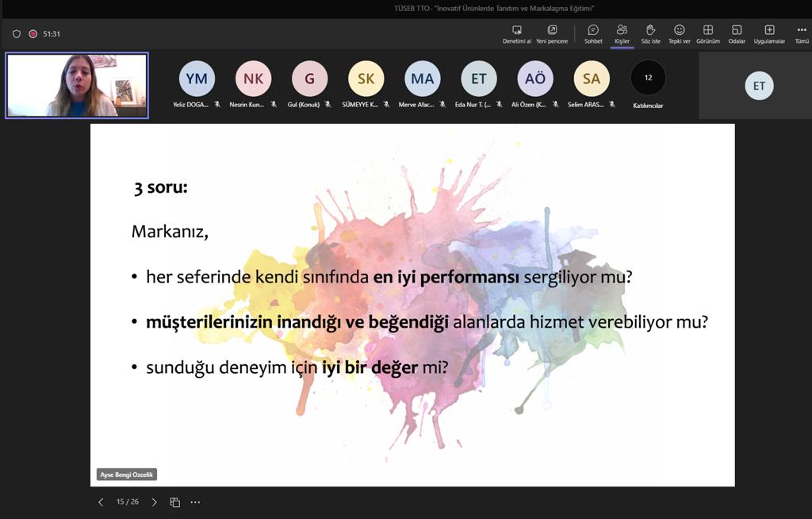Open the Sohbet chat panel

pyautogui.click(x=593, y=31)
